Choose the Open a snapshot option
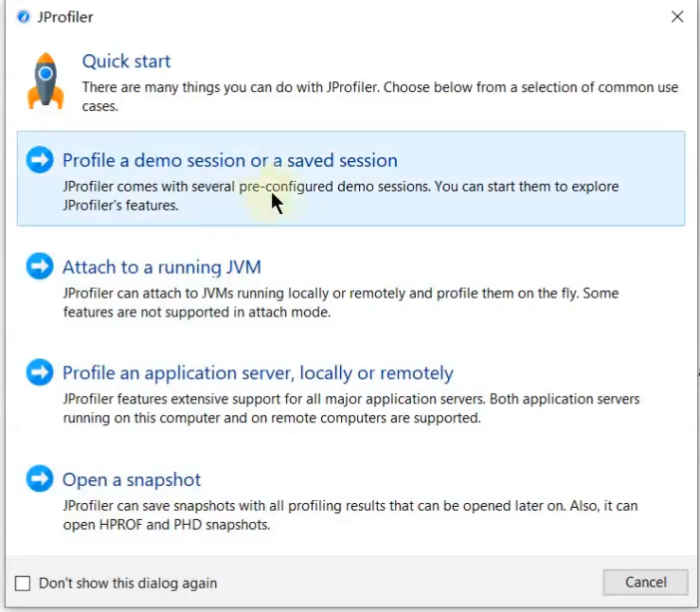Image resolution: width=700 pixels, height=612 pixels. coord(132,479)
